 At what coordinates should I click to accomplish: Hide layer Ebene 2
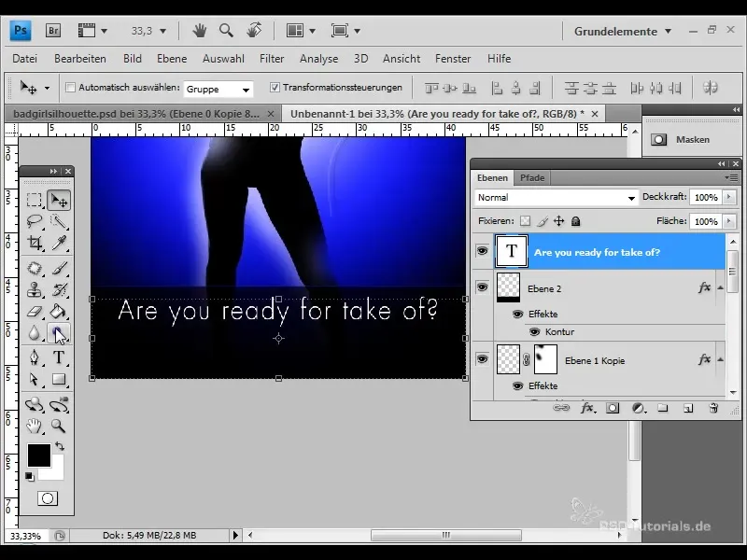482,287
